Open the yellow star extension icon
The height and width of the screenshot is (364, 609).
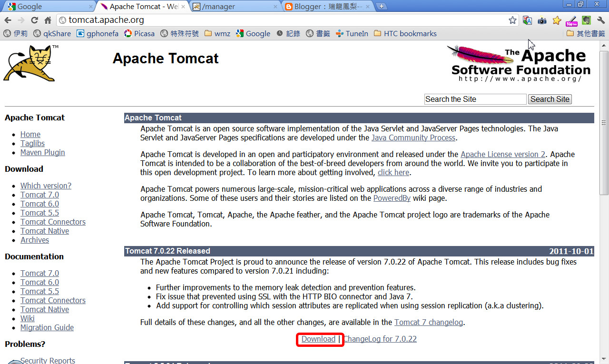557,20
